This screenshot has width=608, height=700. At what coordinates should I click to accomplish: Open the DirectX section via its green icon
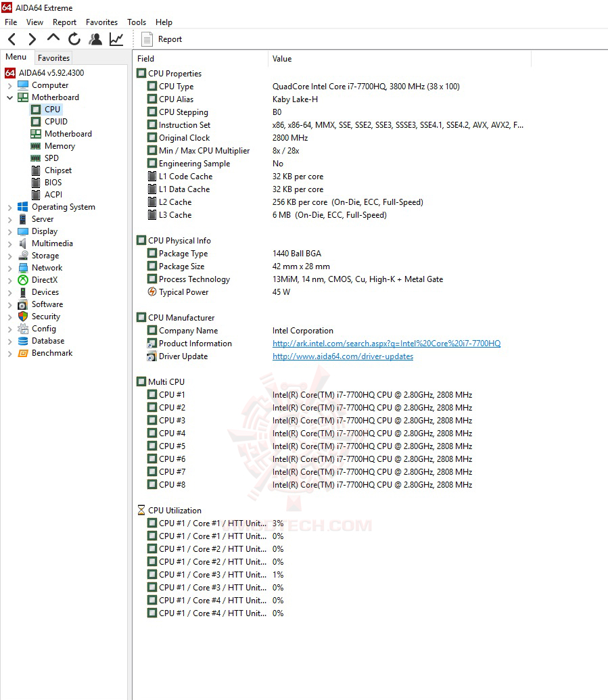[x=22, y=280]
